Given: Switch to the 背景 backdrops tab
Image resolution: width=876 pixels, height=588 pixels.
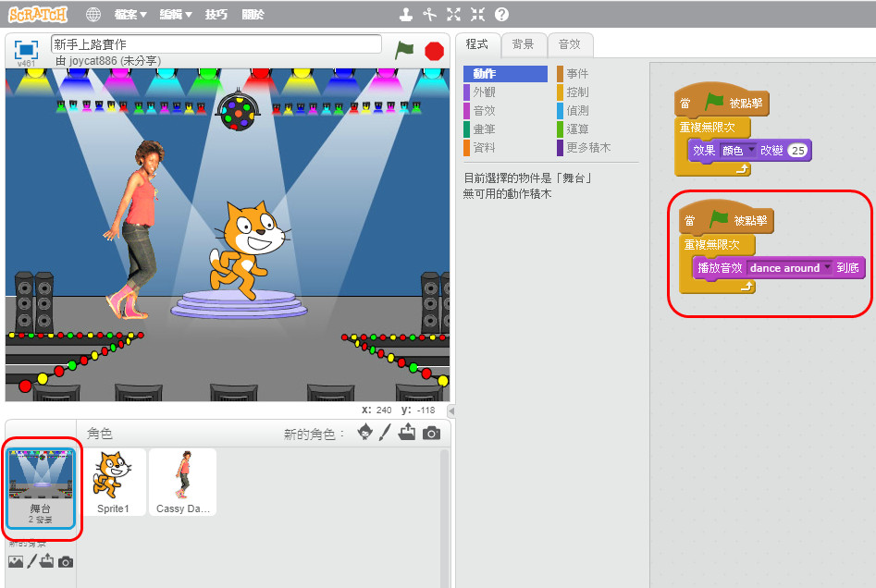Looking at the screenshot, I should coord(524,44).
